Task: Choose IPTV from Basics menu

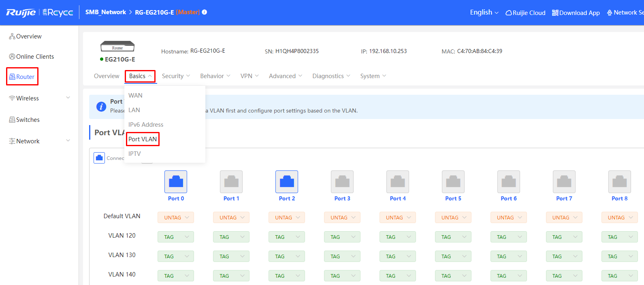Action: 165,154
